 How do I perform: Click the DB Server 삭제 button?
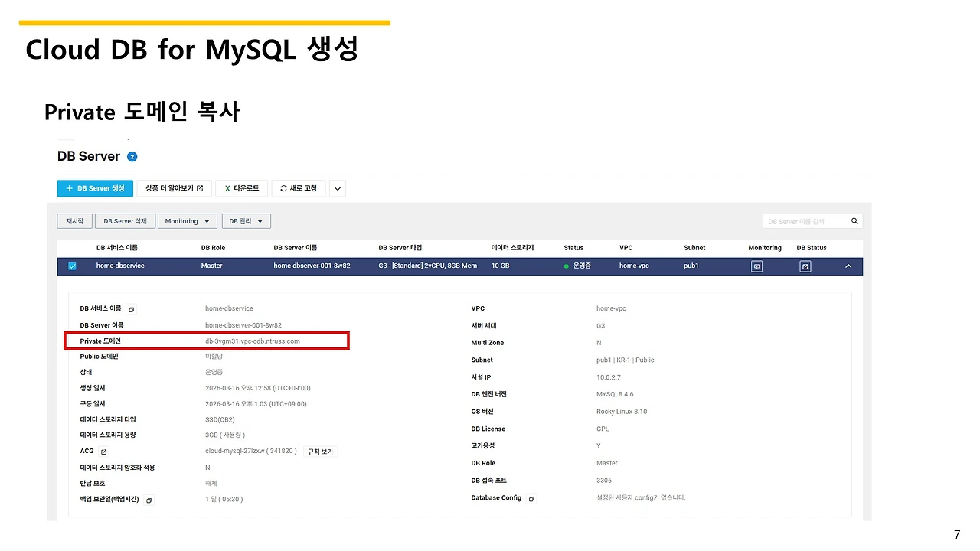125,221
